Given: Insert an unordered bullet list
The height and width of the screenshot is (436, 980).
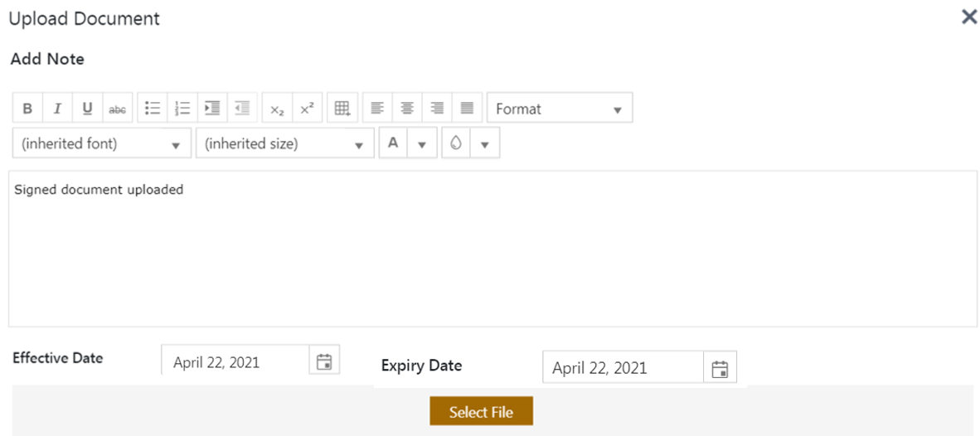Looking at the screenshot, I should [x=153, y=109].
